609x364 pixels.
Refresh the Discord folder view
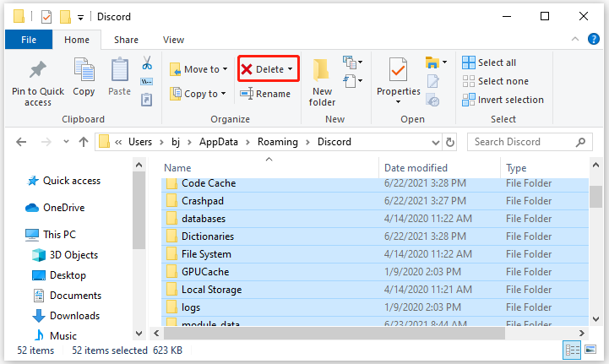tap(450, 142)
